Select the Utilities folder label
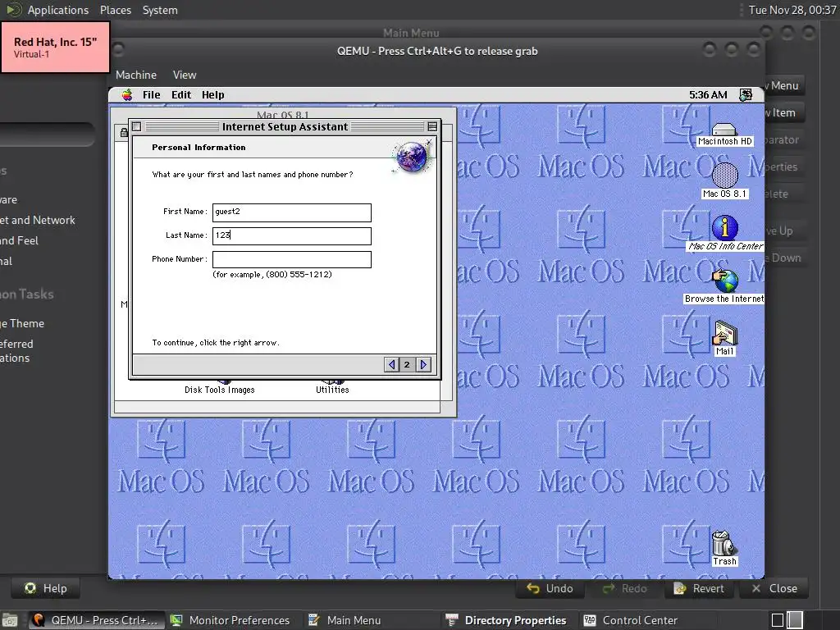The width and height of the screenshot is (840, 630). (332, 390)
